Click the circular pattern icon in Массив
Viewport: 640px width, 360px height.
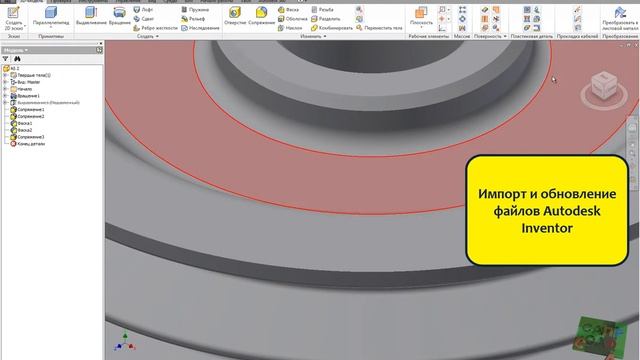[462, 19]
